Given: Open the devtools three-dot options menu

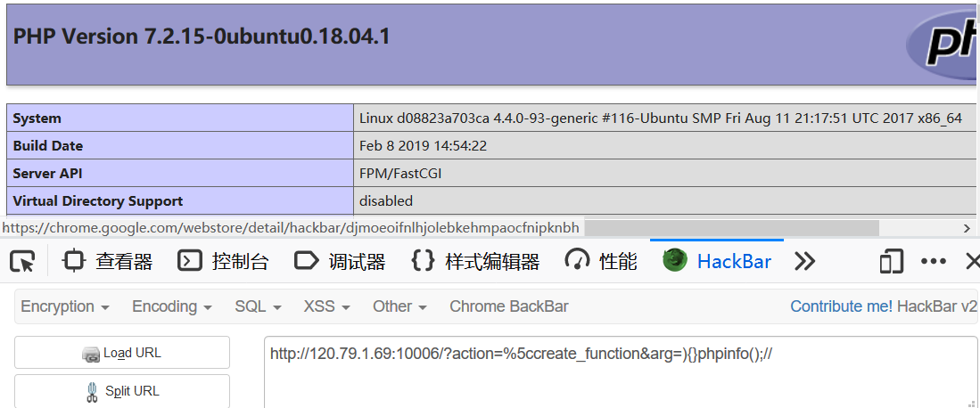Looking at the screenshot, I should click(x=934, y=261).
